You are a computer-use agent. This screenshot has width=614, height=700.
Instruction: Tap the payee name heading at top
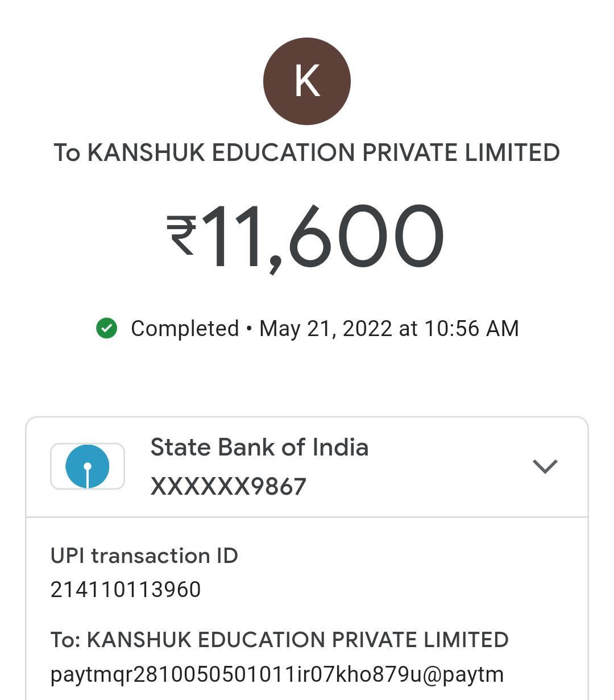[307, 152]
